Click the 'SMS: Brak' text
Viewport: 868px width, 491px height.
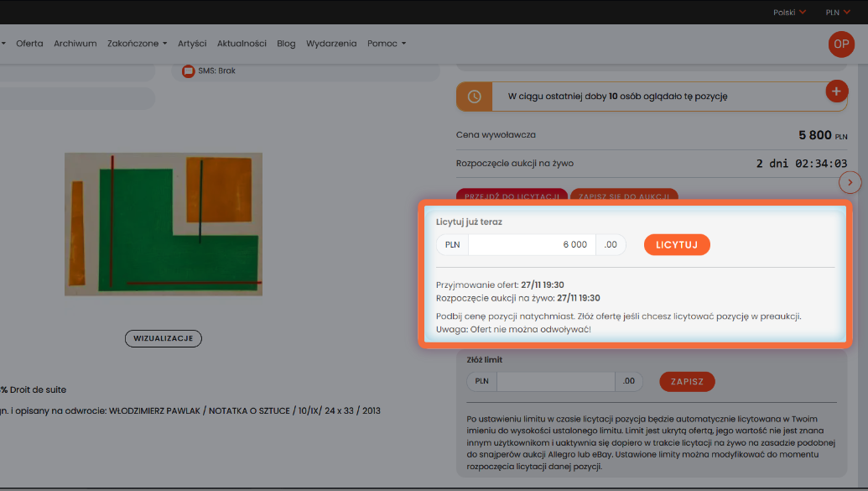click(x=217, y=71)
